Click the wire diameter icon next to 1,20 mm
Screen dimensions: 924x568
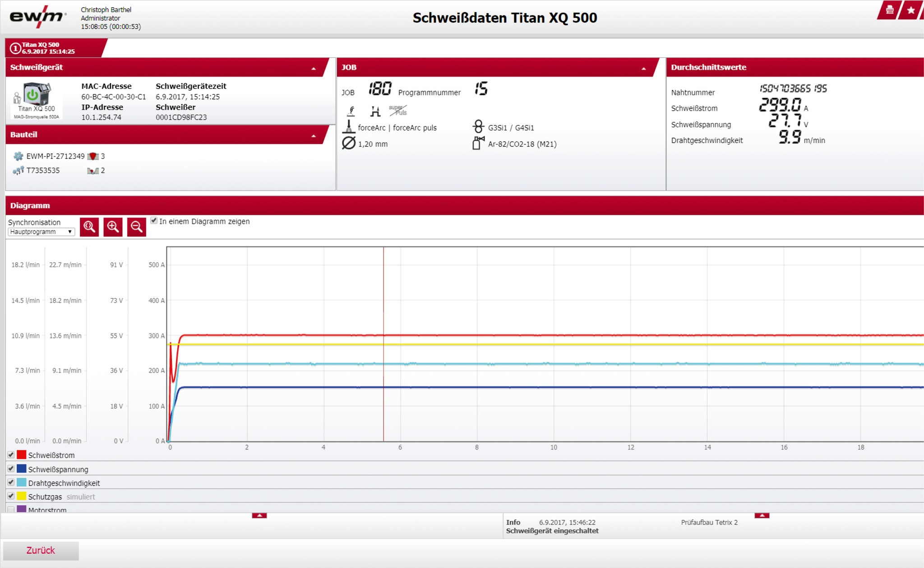click(x=348, y=143)
